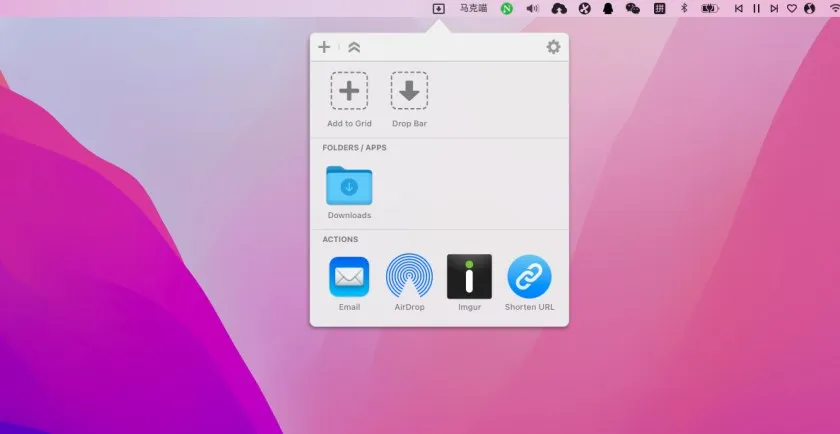Select the Drop Bar tile
This screenshot has width=840, height=434.
[x=409, y=91]
